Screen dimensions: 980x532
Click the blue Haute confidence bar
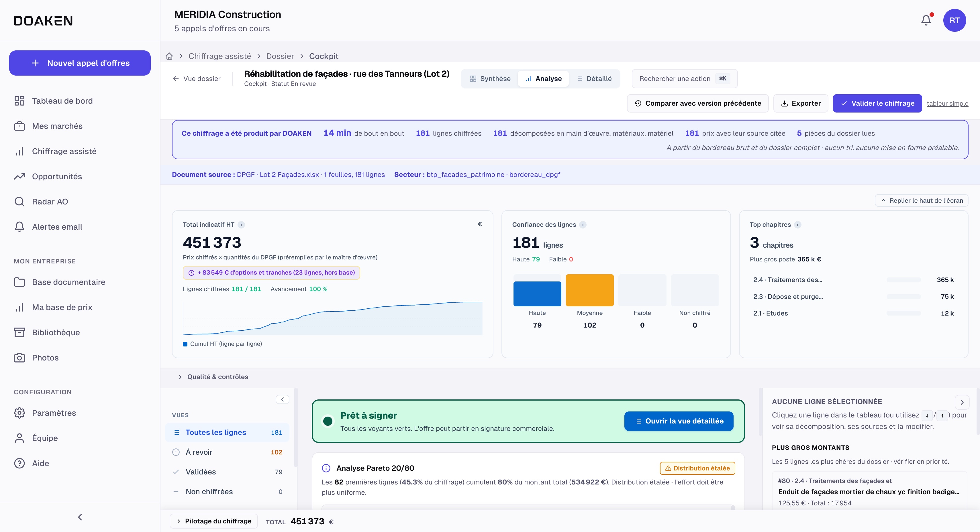(537, 293)
